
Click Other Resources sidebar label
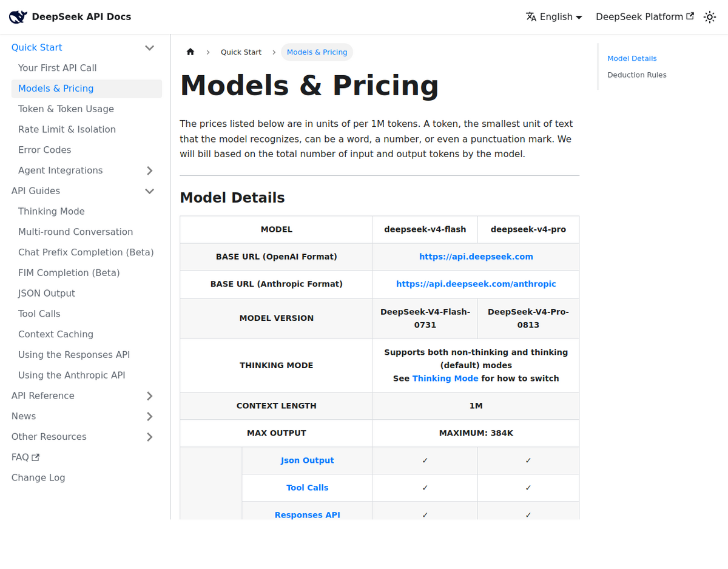[49, 437]
